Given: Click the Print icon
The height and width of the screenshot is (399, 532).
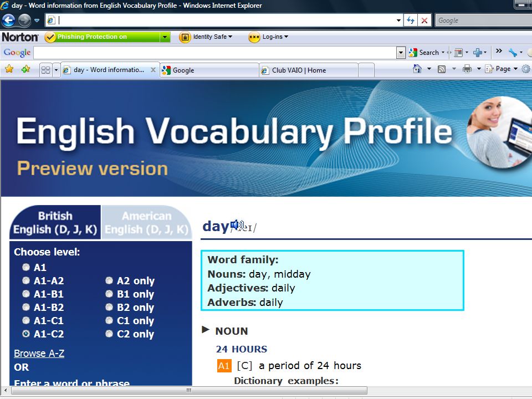Looking at the screenshot, I should coord(467,69).
